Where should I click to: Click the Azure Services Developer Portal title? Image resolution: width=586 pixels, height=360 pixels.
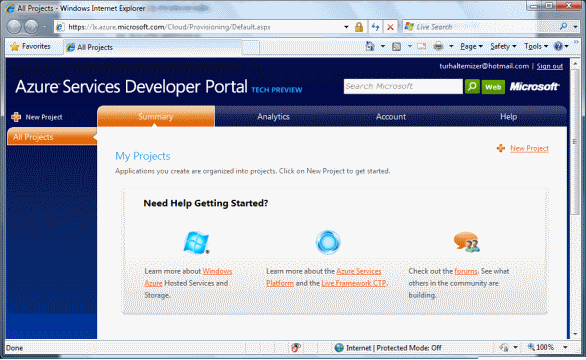131,86
